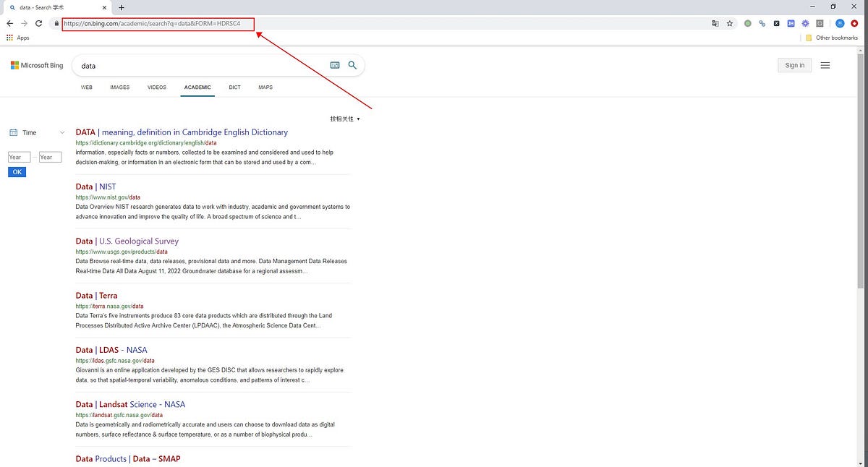Click the first Year input field
Screen dimensions: 868x467
tap(18, 157)
